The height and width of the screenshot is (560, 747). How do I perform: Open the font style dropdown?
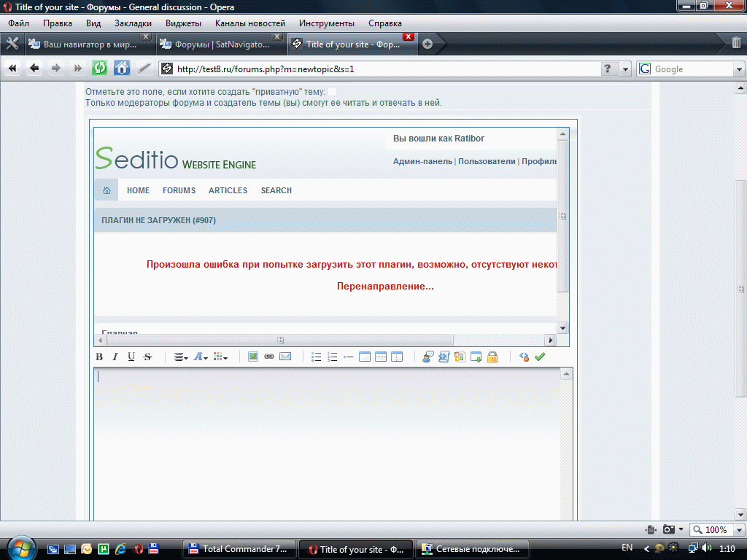point(200,357)
